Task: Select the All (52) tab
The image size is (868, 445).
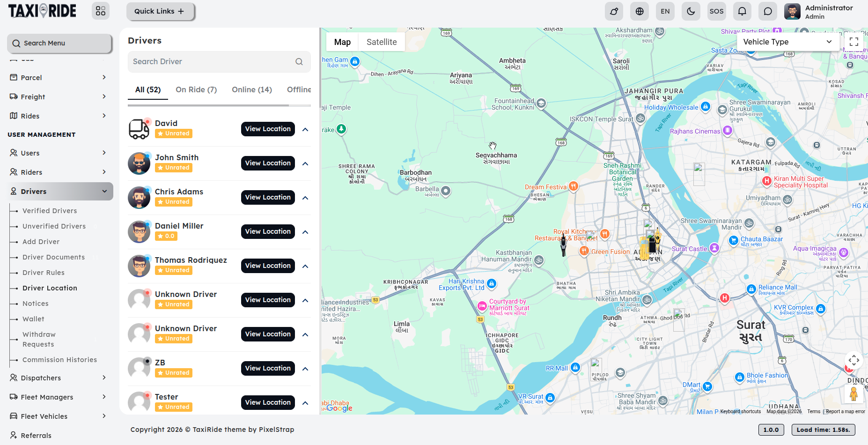Action: click(148, 89)
